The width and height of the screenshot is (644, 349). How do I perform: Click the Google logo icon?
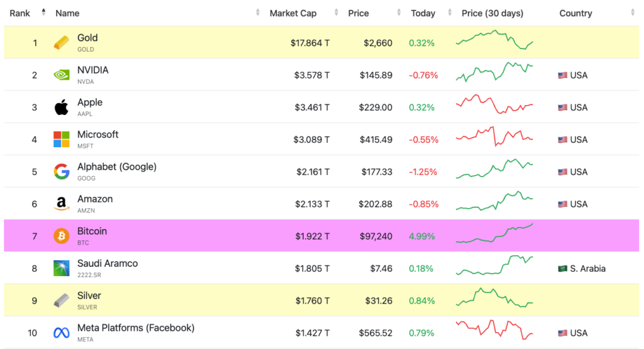click(x=61, y=172)
